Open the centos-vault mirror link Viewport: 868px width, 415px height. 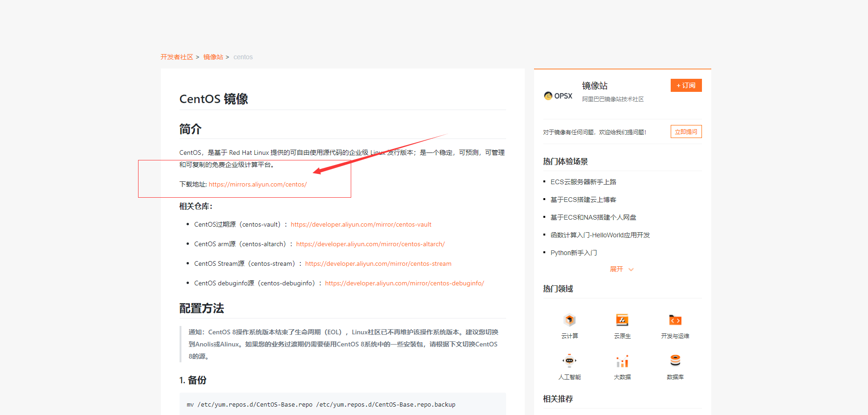pos(361,224)
